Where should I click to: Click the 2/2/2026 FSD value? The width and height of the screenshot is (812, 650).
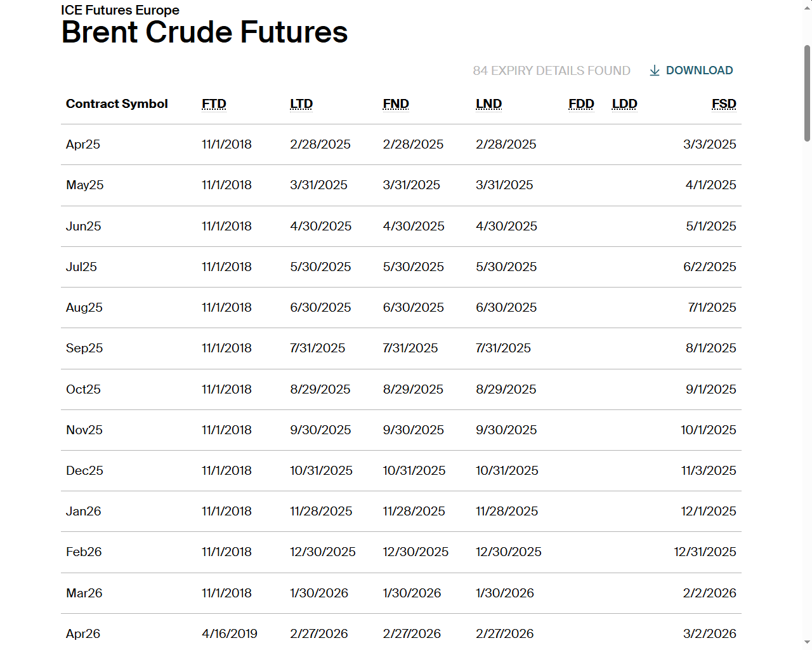click(709, 593)
